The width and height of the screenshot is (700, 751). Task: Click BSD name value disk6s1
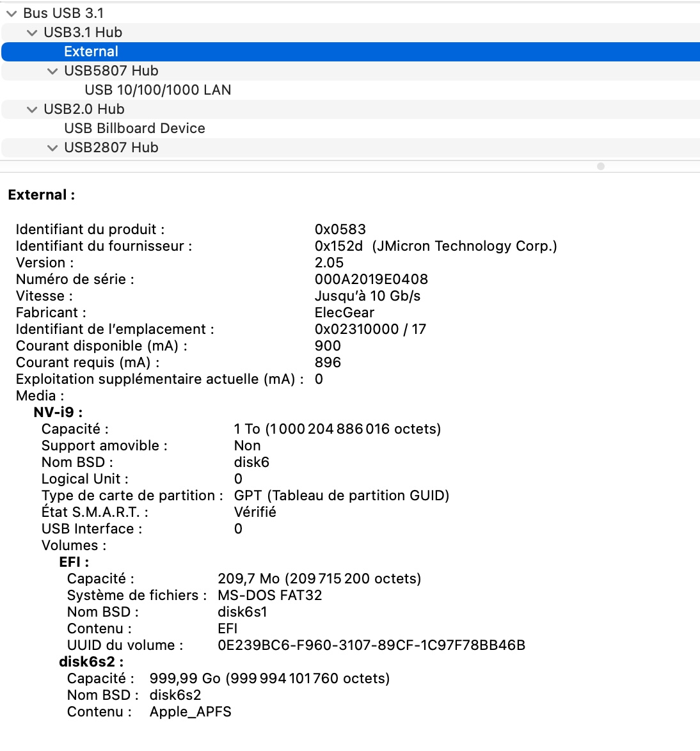tap(243, 612)
